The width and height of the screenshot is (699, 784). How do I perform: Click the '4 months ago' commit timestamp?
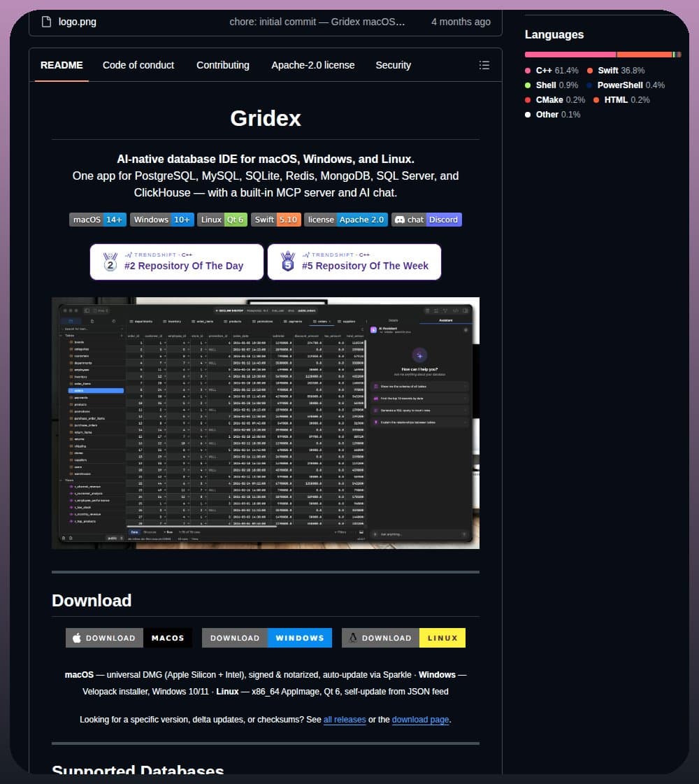461,22
